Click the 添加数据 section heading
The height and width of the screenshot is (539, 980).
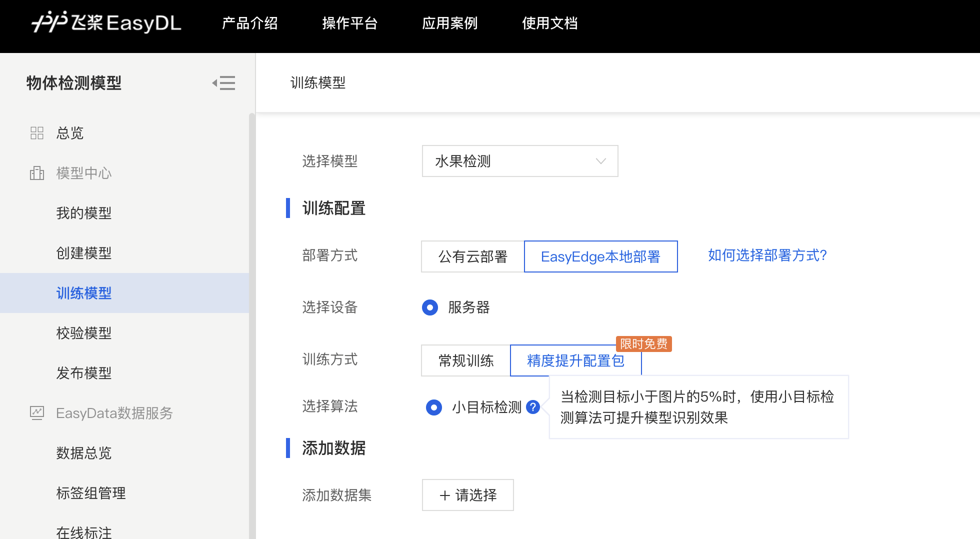pos(334,448)
